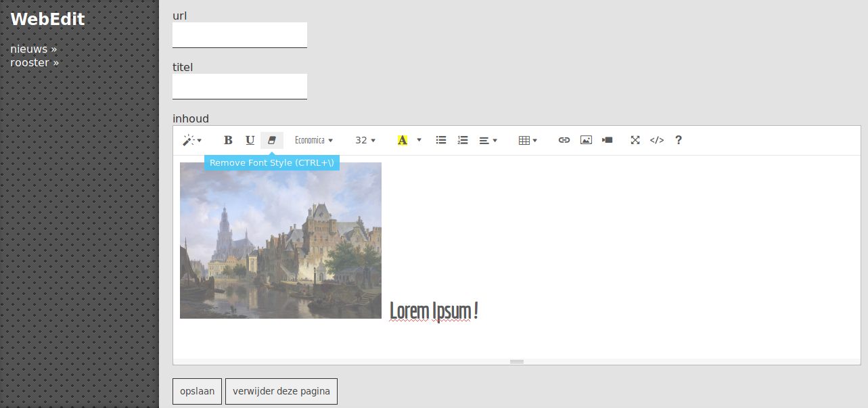Open the paragraph alignment dropdown
Screen dimensions: 868x408
coord(488,140)
